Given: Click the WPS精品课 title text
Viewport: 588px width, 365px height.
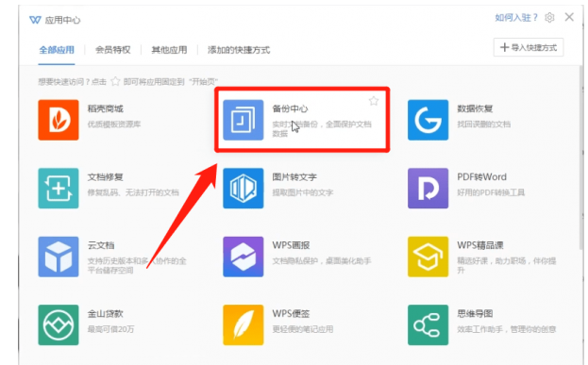Looking at the screenshot, I should (480, 245).
